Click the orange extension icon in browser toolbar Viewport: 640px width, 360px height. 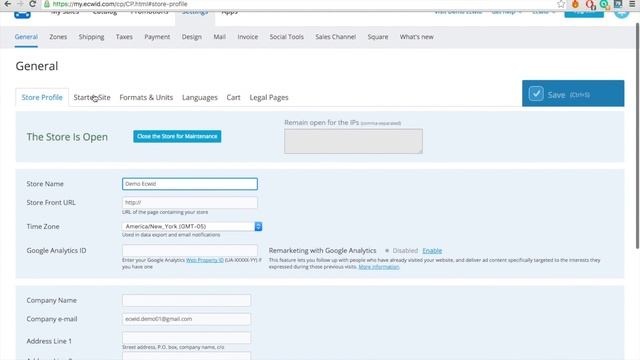click(x=575, y=4)
